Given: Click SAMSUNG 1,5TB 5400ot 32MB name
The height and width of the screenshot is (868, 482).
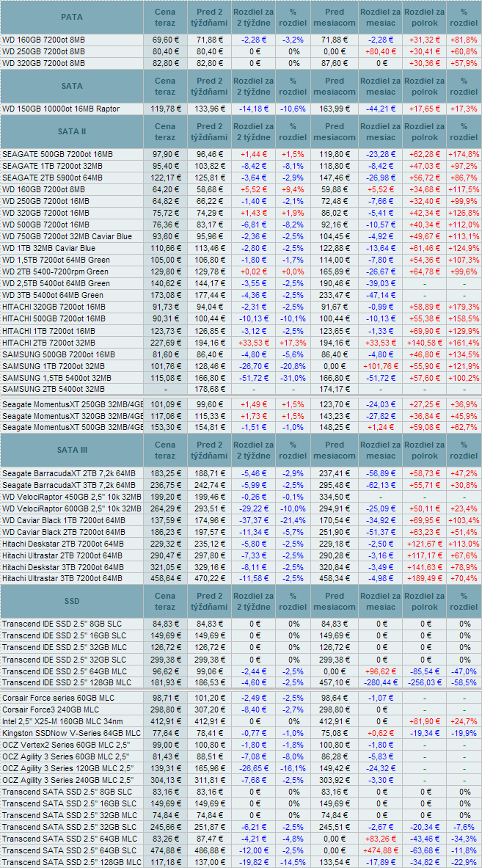Looking at the screenshot, I should click(57, 378).
